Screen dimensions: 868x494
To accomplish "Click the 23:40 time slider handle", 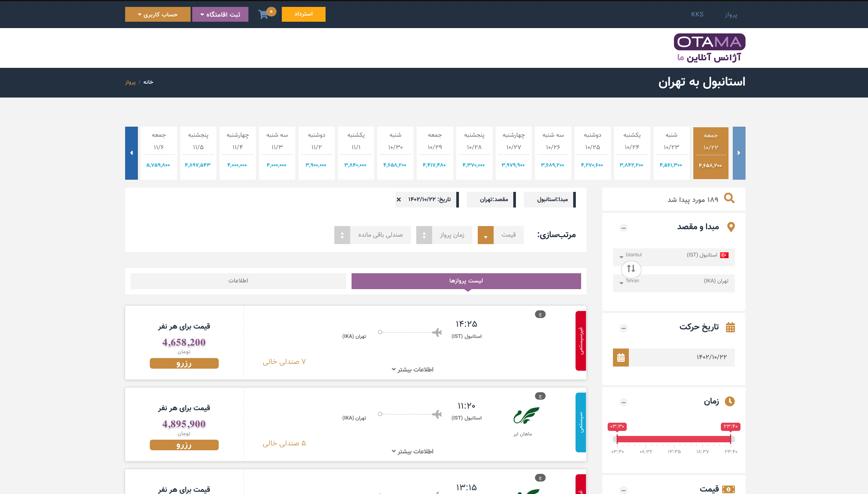I will (x=730, y=439).
